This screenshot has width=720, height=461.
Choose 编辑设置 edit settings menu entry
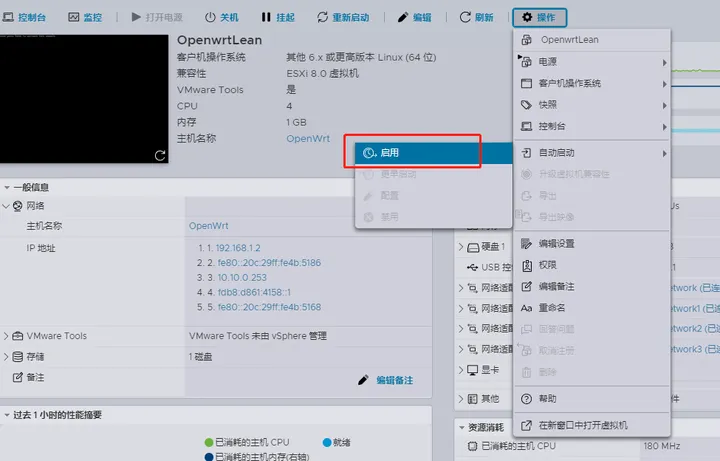pyautogui.click(x=591, y=243)
